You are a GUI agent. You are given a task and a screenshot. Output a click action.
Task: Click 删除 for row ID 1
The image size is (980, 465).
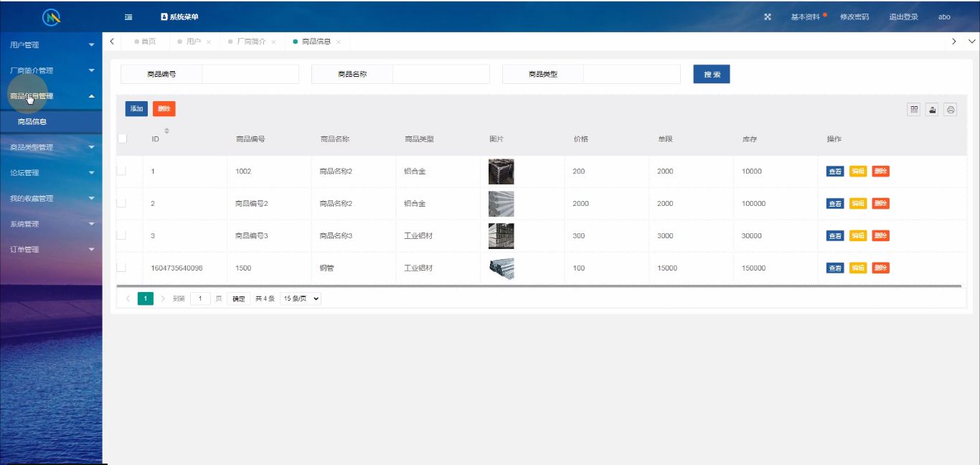[x=881, y=172]
